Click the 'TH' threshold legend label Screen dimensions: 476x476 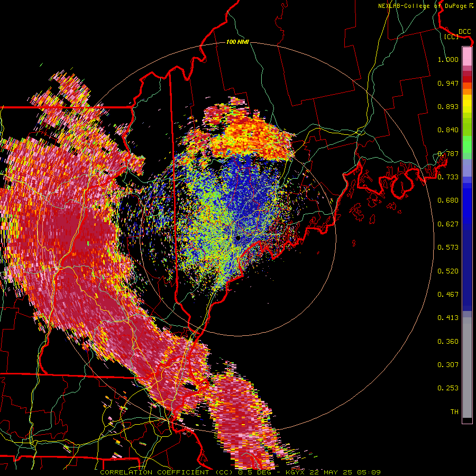454,412
